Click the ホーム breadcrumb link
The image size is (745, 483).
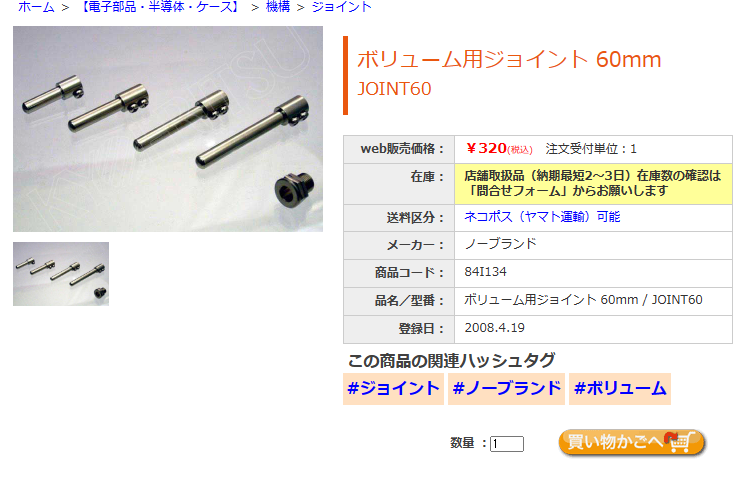tap(36, 7)
